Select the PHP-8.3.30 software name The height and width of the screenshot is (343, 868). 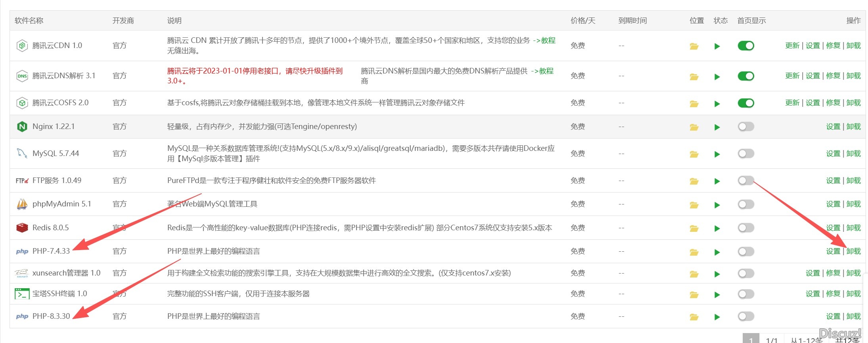(x=51, y=316)
